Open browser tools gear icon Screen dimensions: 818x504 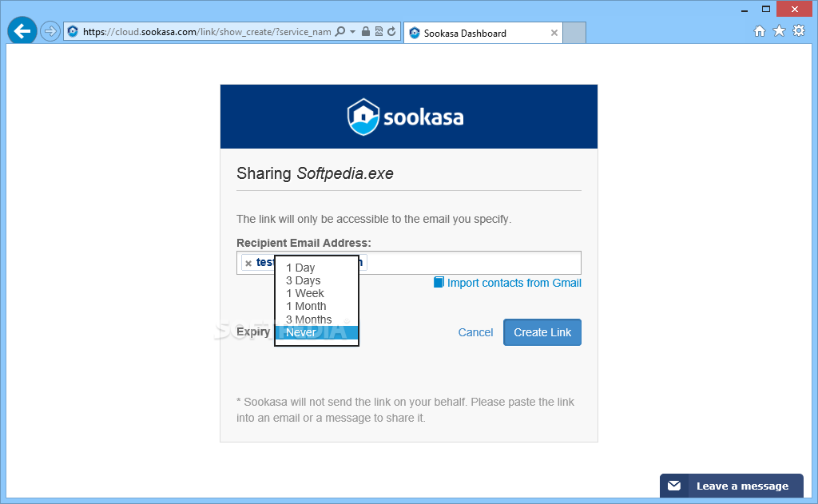pos(799,31)
